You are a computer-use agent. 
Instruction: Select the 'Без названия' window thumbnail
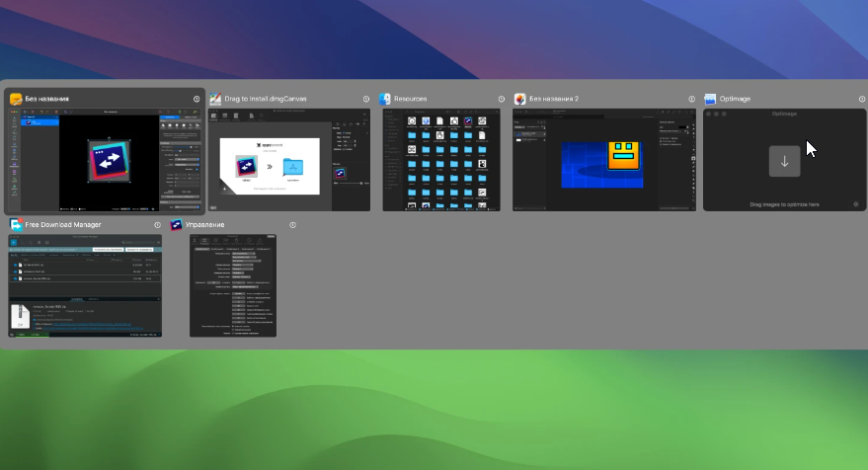point(105,161)
